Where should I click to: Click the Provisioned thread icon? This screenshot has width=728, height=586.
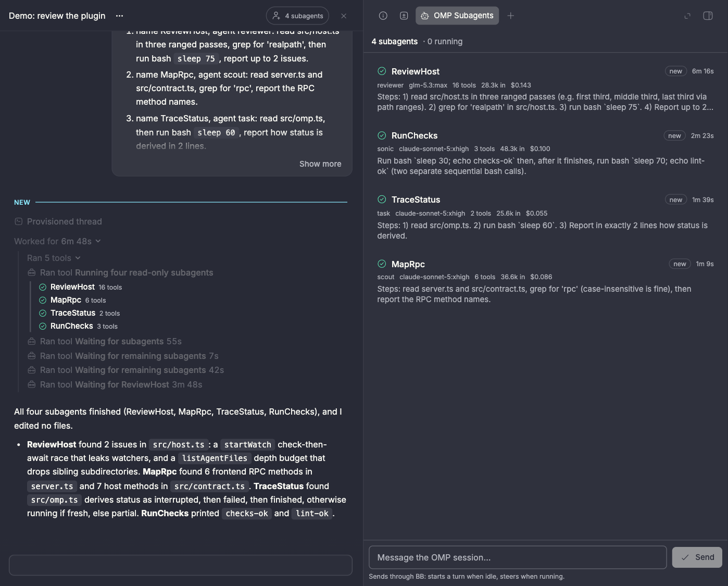[19, 221]
